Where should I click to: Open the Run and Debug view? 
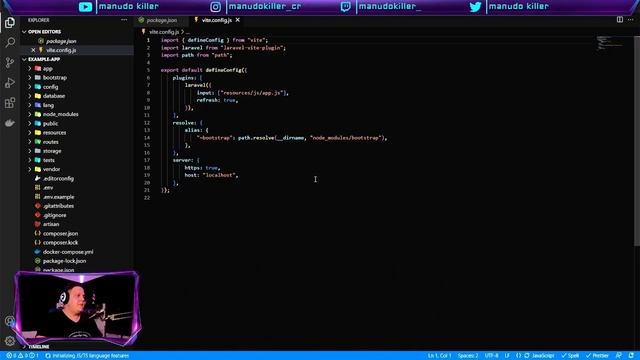pyautogui.click(x=10, y=82)
